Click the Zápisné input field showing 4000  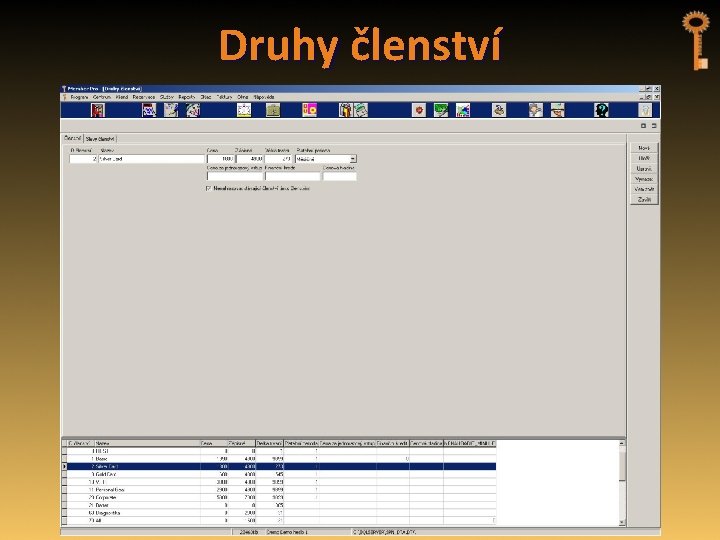point(249,159)
